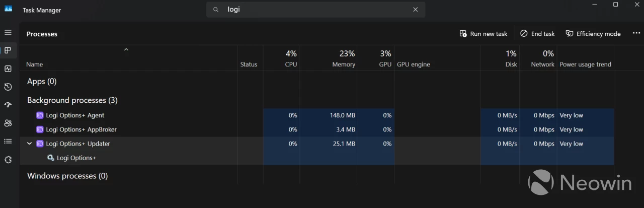The height and width of the screenshot is (208, 644).
Task: Click the Background processes (3) heading
Action: click(x=72, y=100)
